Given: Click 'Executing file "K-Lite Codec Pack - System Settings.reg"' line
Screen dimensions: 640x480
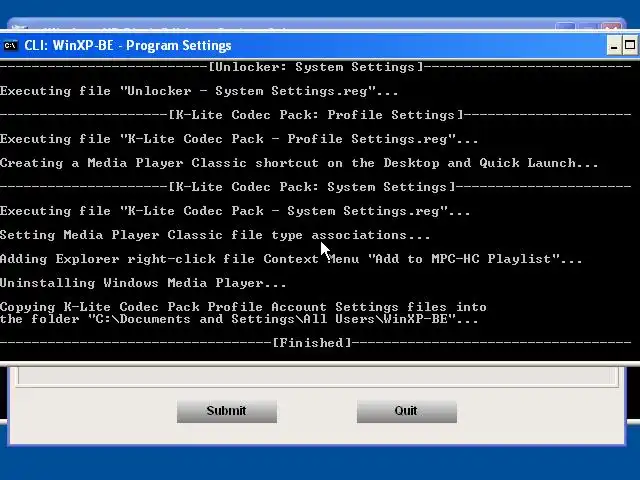Looking at the screenshot, I should [235, 211].
